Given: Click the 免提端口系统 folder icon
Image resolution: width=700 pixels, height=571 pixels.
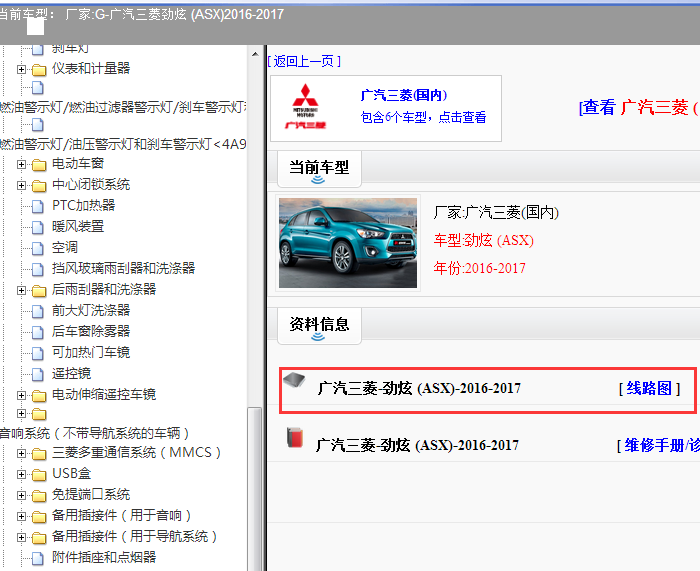Looking at the screenshot, I should point(39,496).
